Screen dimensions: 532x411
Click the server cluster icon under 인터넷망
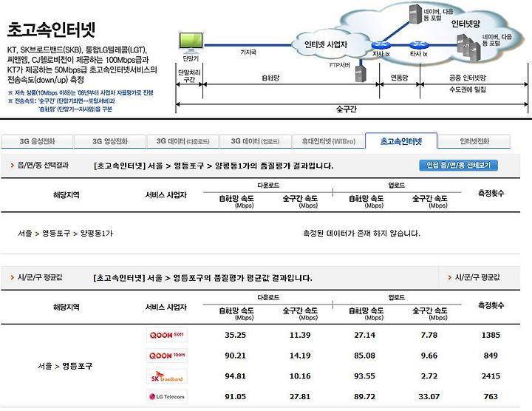click(x=468, y=47)
